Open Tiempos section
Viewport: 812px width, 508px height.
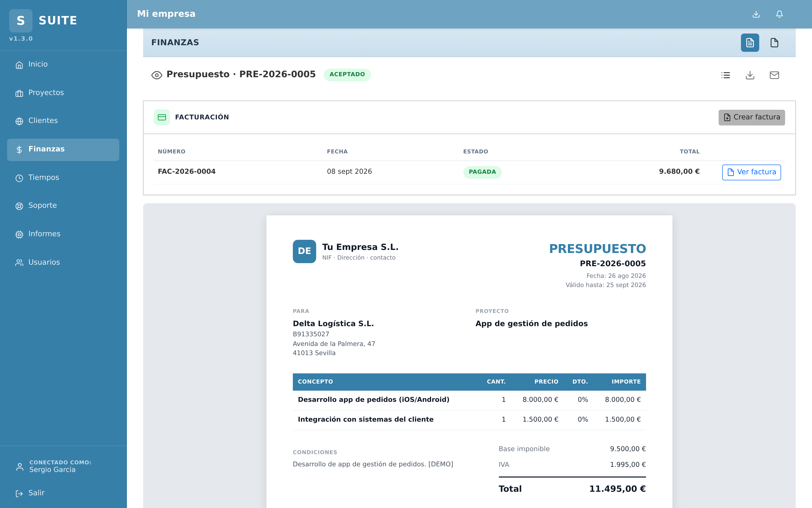[x=63, y=178]
